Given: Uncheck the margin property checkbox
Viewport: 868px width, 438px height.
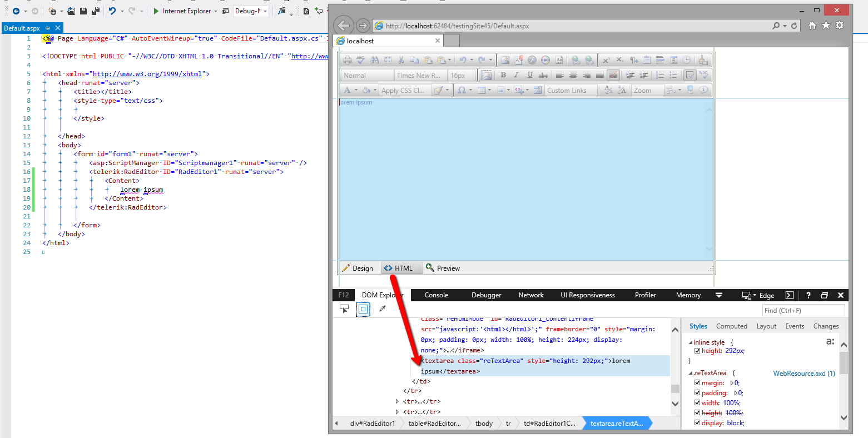Looking at the screenshot, I should [x=697, y=383].
